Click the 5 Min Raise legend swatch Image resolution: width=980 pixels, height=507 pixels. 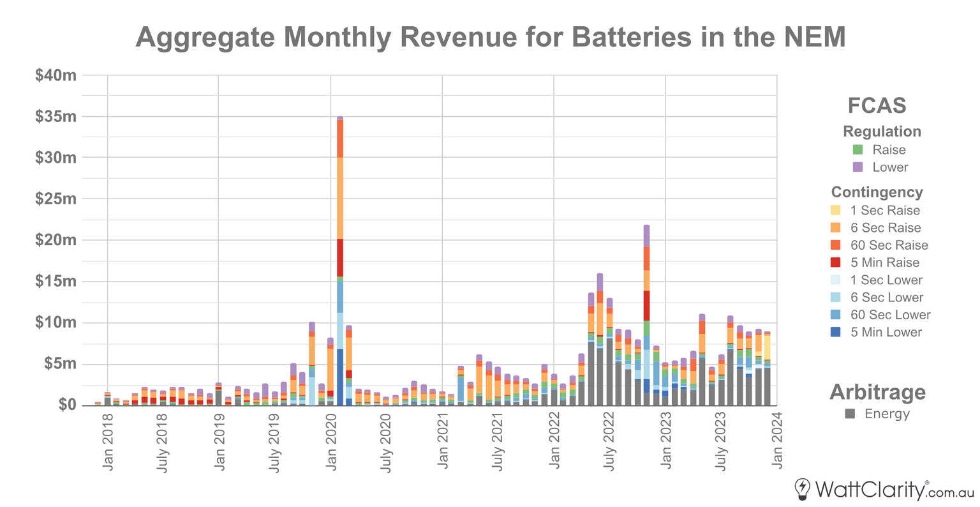click(835, 262)
